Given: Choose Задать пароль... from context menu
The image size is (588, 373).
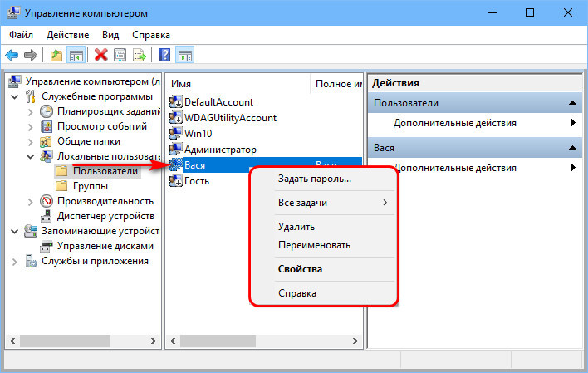Looking at the screenshot, I should [x=315, y=179].
